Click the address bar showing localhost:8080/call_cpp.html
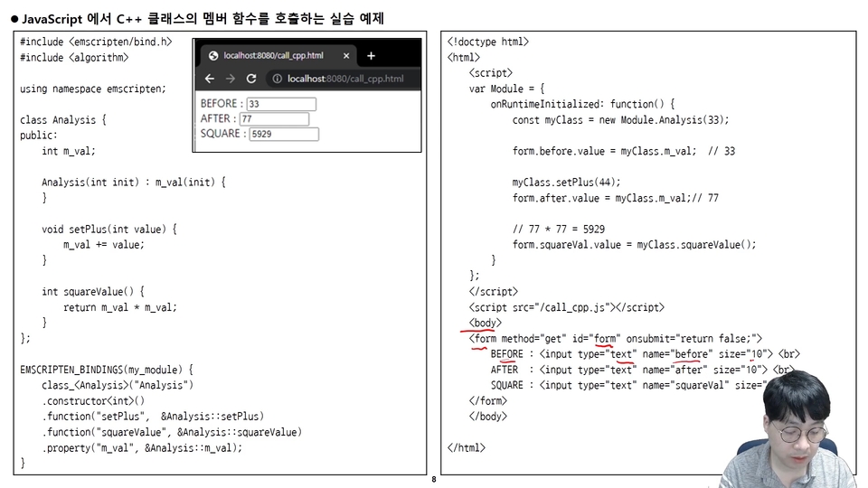This screenshot has width=868, height=488. (344, 79)
